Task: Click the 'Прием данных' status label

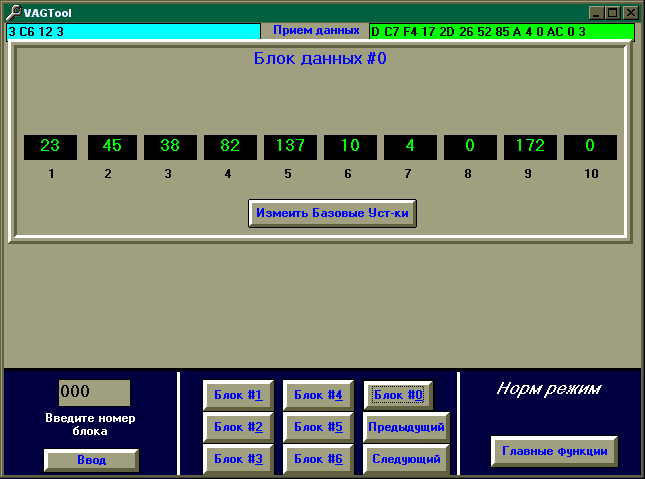Action: click(x=316, y=30)
